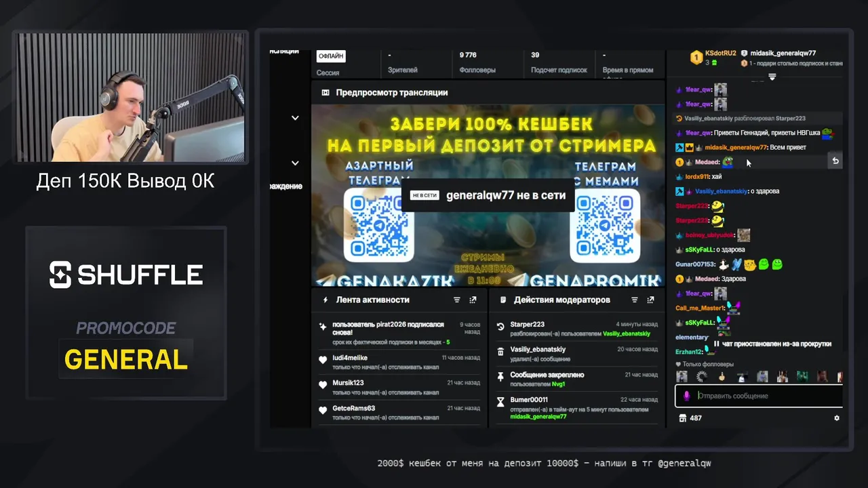Click the GENERAL promocode text in Shuffle banner

click(x=126, y=359)
